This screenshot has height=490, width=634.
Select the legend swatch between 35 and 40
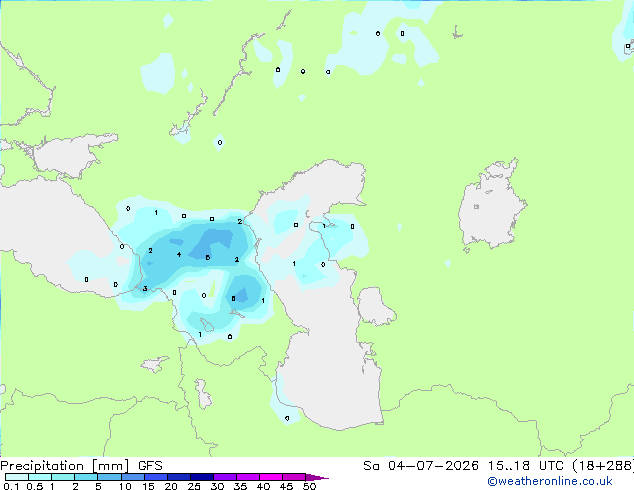click(x=247, y=477)
